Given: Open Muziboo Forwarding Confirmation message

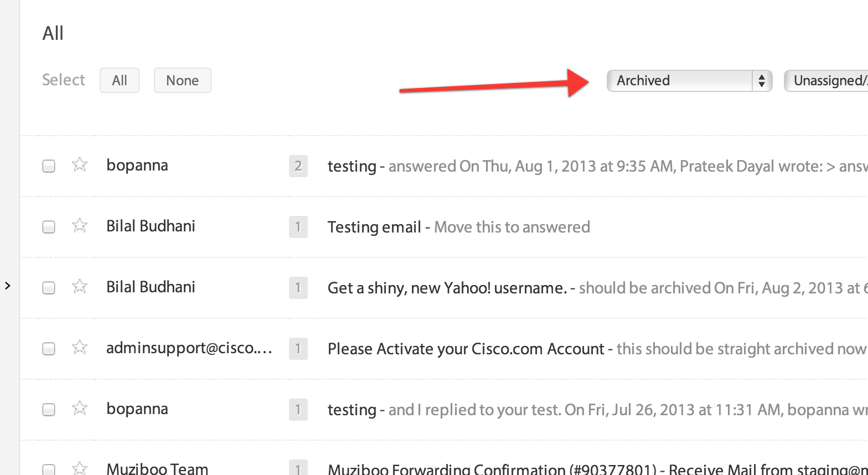Looking at the screenshot, I should (492, 469).
